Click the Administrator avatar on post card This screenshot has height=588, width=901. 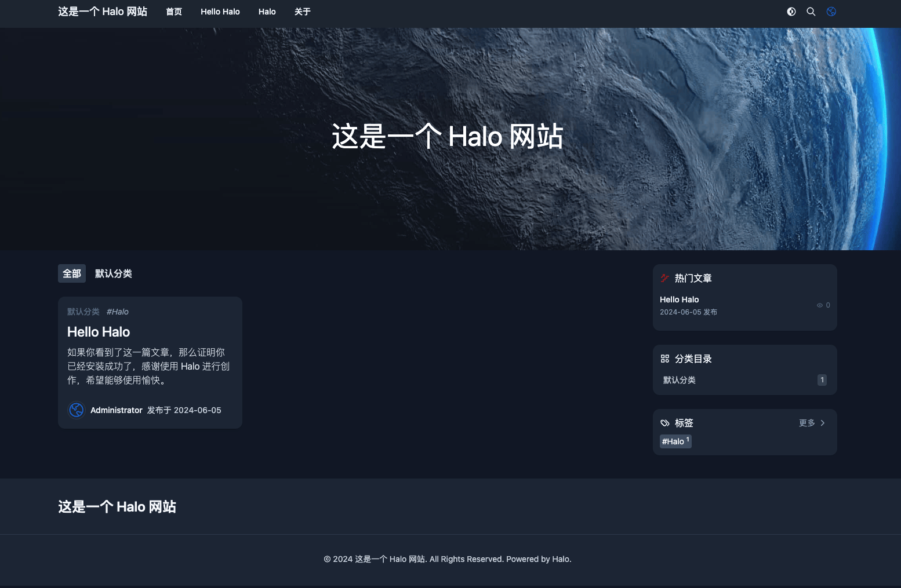click(x=77, y=410)
